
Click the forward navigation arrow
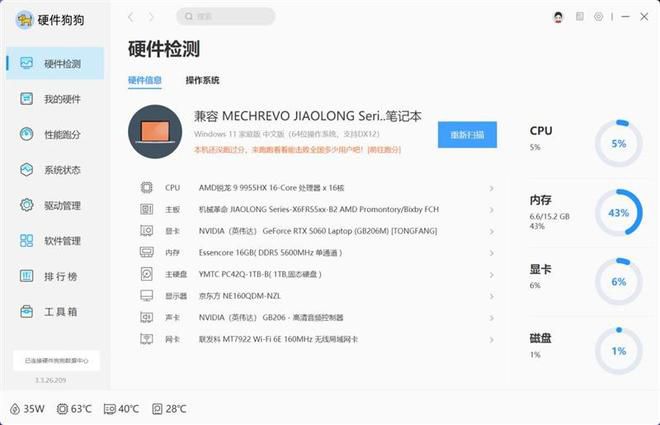pyautogui.click(x=151, y=17)
